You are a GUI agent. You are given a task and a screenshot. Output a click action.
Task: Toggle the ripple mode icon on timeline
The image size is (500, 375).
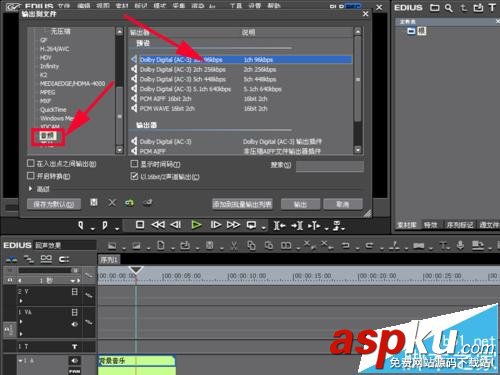[x=29, y=259]
